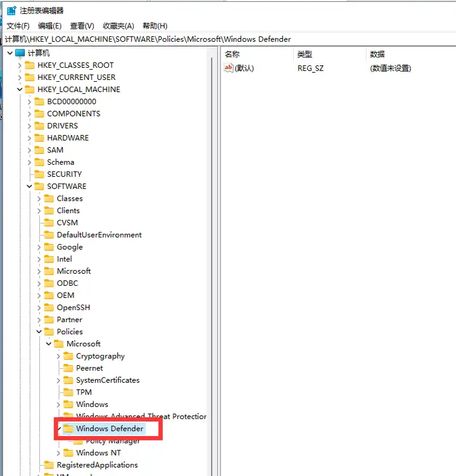Click the Registry Editor title bar icon
The width and height of the screenshot is (456, 476).
pyautogui.click(x=11, y=11)
